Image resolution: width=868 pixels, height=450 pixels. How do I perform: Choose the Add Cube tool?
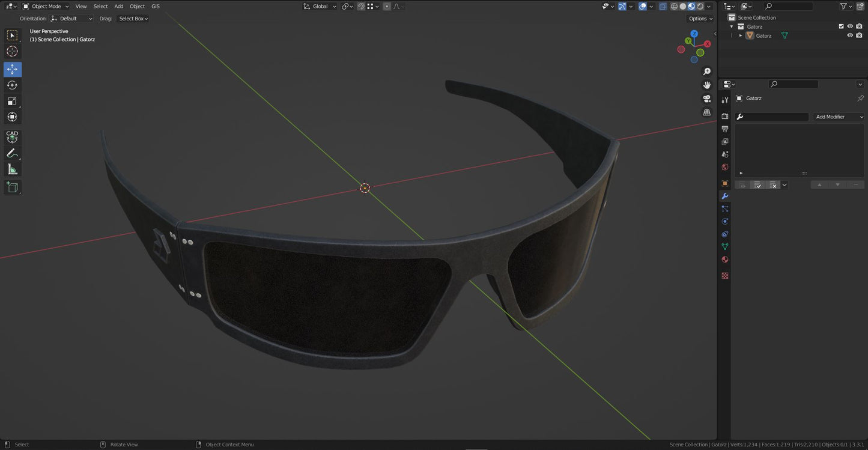coord(12,187)
